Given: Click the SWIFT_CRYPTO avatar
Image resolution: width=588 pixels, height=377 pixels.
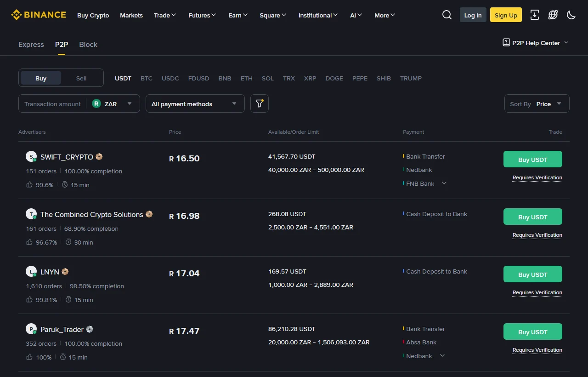Looking at the screenshot, I should click(x=31, y=157).
